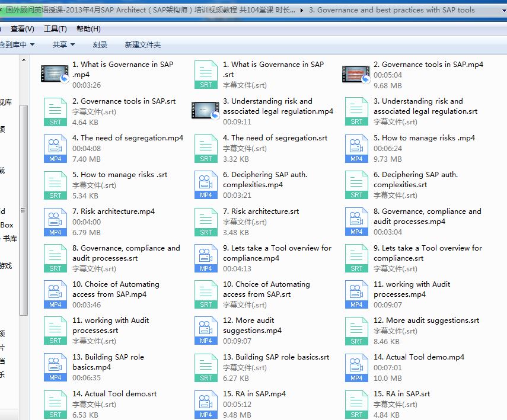Select MP4 icon for 4. The need of segregation.mp4
The image size is (507, 420).
tap(55, 149)
